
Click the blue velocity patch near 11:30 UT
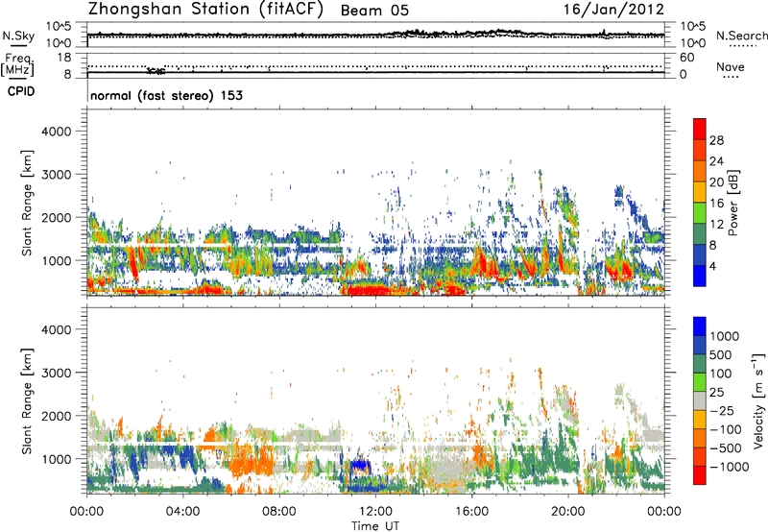pyautogui.click(x=361, y=464)
